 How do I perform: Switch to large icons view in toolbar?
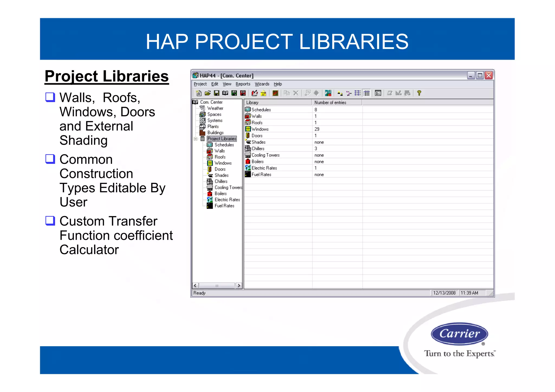340,93
